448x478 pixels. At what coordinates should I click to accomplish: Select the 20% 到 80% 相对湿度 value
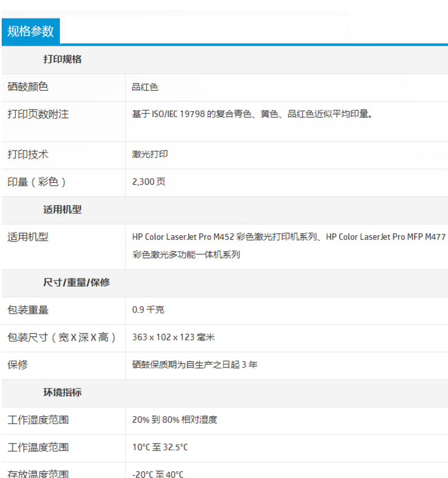174,420
